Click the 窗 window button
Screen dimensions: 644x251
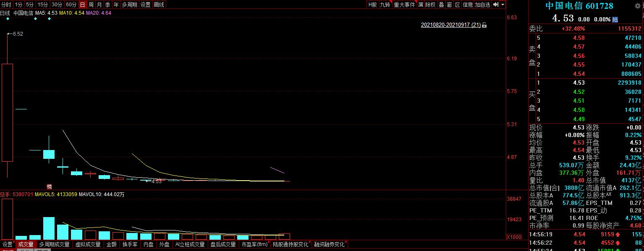450,5
